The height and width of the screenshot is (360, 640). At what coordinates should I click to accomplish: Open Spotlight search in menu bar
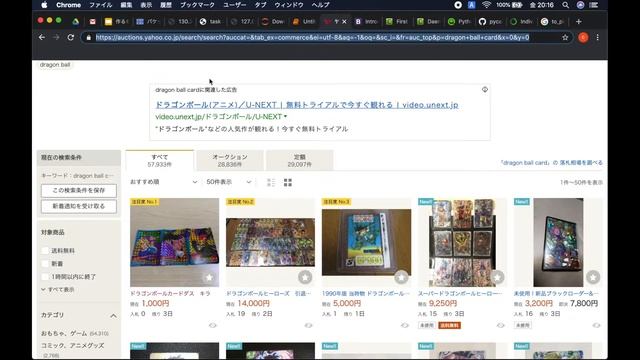[565, 5]
